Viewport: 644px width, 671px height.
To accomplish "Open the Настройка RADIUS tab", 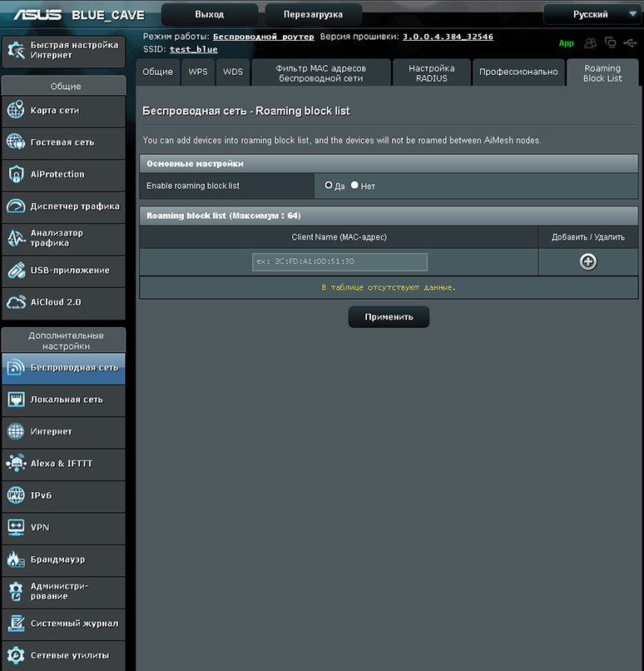I will [x=432, y=72].
